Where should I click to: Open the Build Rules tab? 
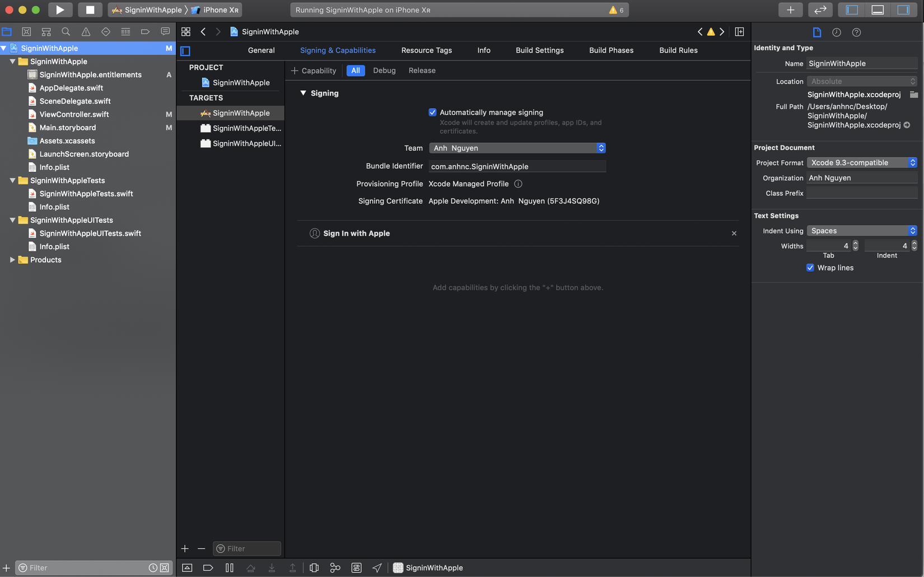click(678, 50)
